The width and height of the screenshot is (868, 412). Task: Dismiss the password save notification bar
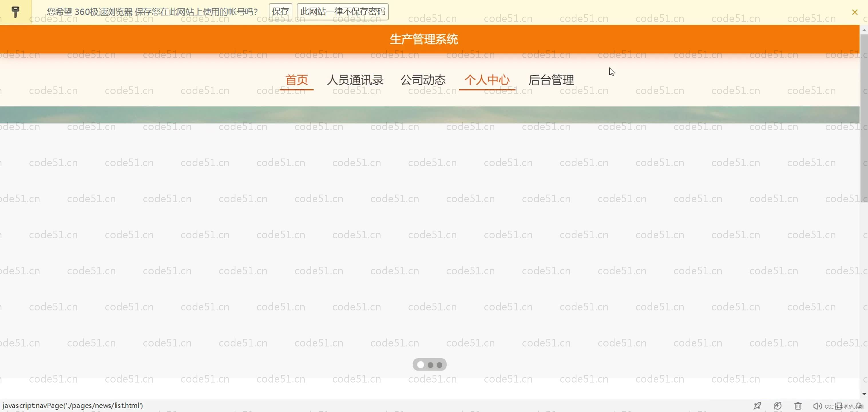855,12
